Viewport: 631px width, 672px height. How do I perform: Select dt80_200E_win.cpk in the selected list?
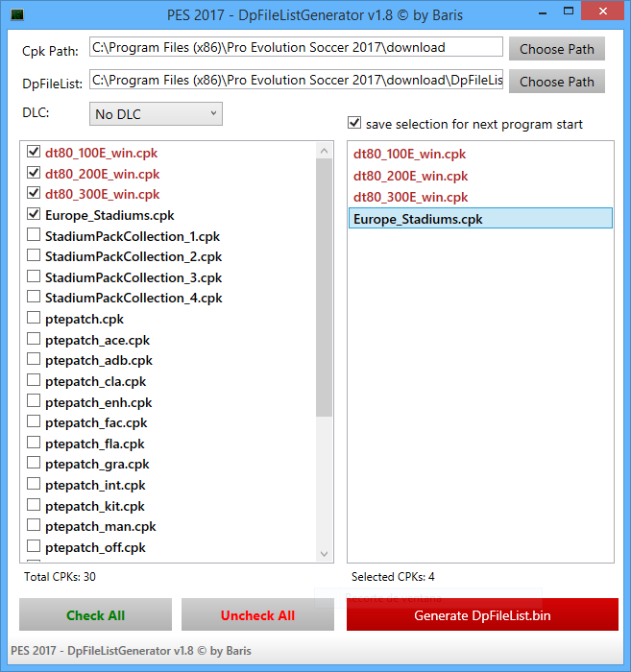[480, 176]
